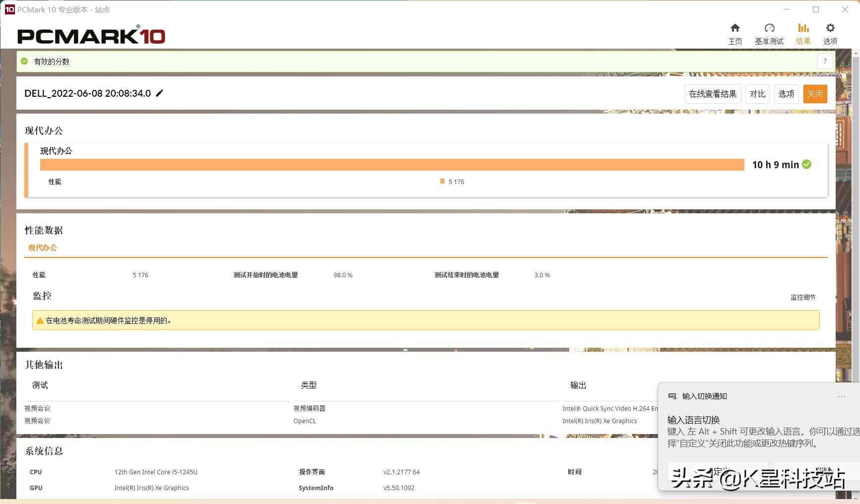Screen dimensions: 860x504
Task: Click the orange legend square beside 5 176
Action: [442, 181]
